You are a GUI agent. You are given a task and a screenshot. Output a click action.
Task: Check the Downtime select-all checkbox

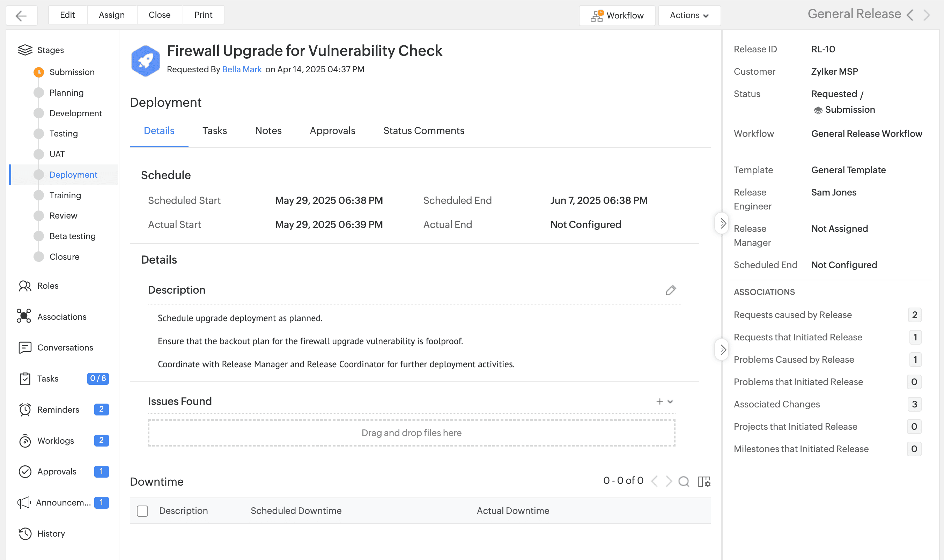point(142,511)
